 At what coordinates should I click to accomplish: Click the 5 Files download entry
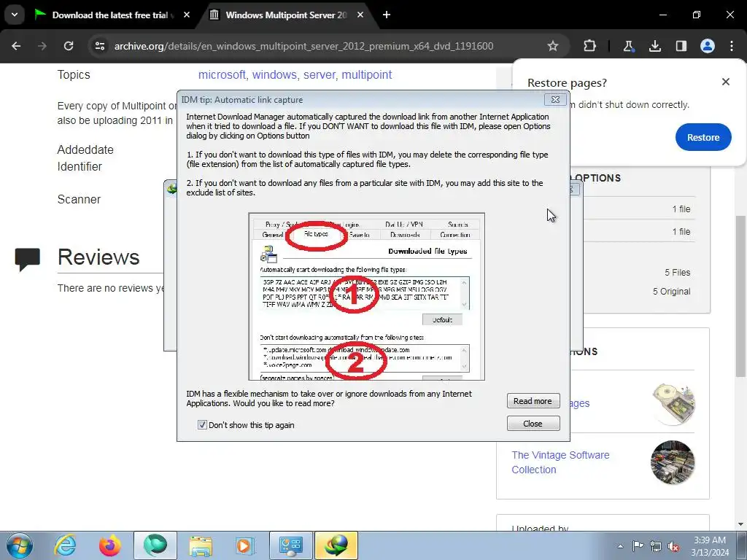[x=678, y=273]
